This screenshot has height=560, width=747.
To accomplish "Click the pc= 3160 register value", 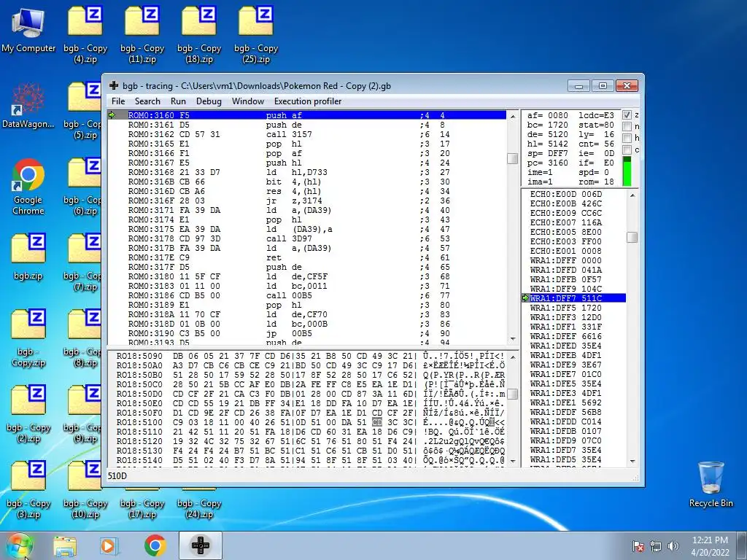I will coord(547,163).
